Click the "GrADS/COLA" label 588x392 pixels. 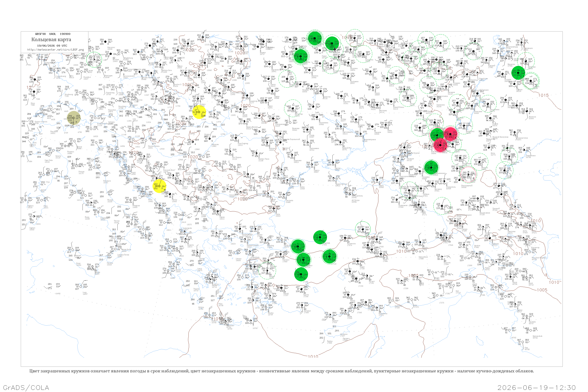26,387
